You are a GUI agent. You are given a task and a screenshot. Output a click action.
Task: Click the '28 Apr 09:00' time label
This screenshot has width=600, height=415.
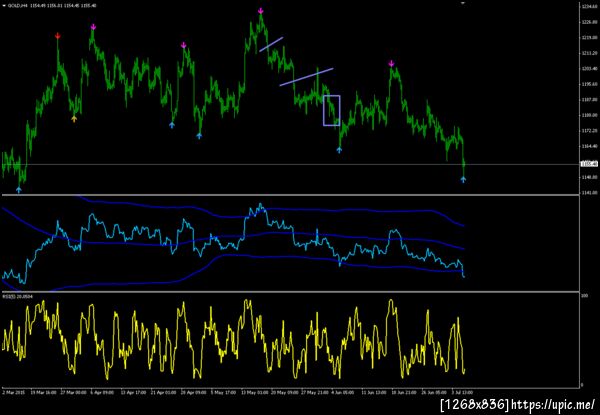point(193,392)
